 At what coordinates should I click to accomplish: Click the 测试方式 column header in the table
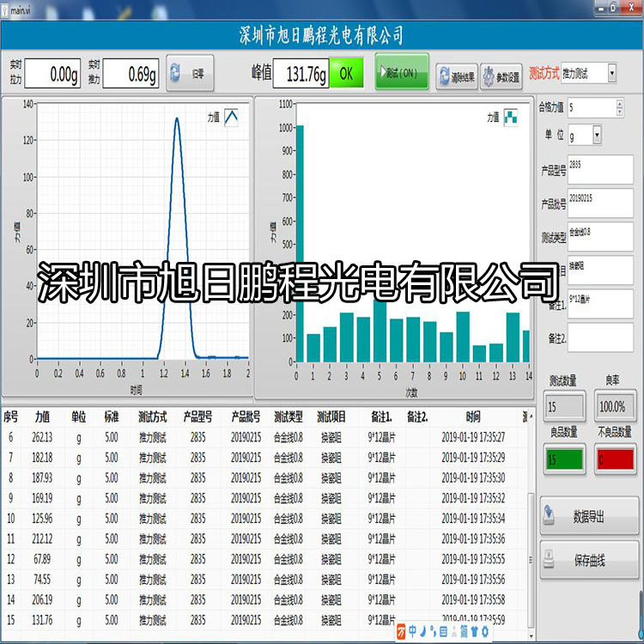tap(152, 416)
